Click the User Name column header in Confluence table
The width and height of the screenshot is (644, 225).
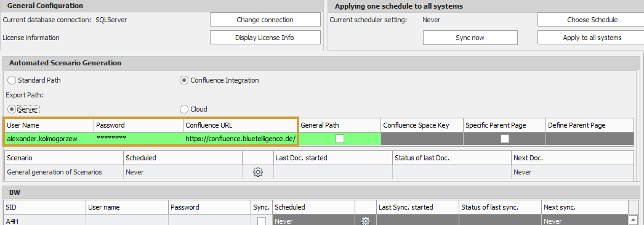point(49,125)
